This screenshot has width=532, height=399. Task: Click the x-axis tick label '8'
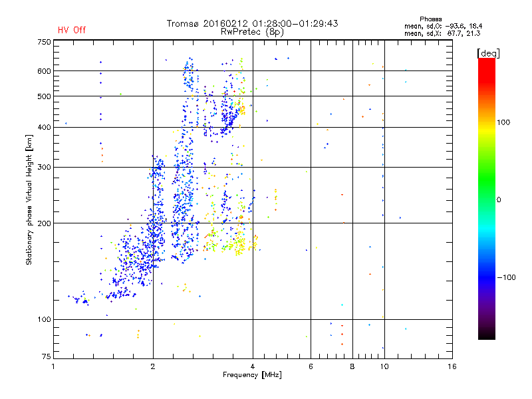352,366
